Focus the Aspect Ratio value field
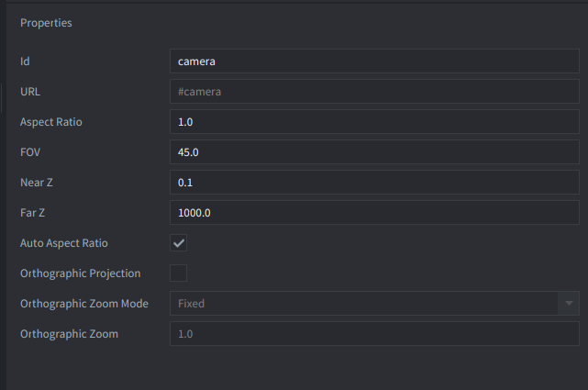The height and width of the screenshot is (390, 588). pyautogui.click(x=374, y=122)
